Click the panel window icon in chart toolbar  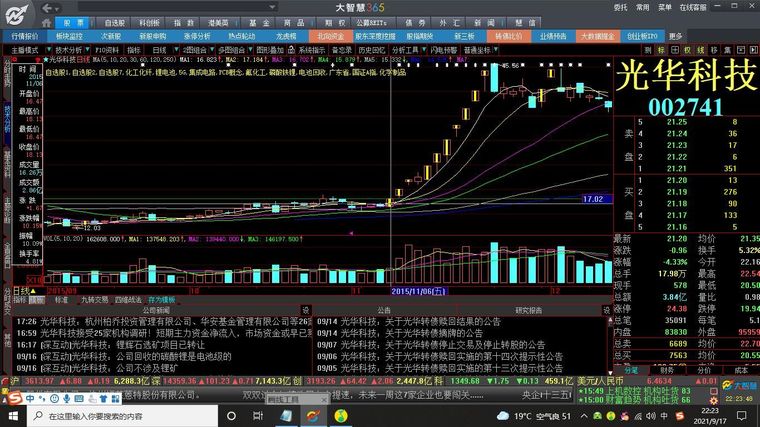click(x=741, y=50)
